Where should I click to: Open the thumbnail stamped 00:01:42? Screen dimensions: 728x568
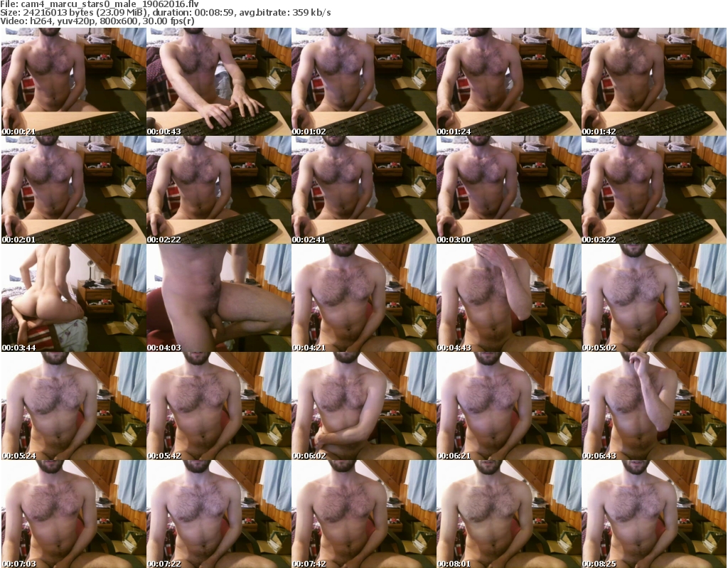(654, 82)
